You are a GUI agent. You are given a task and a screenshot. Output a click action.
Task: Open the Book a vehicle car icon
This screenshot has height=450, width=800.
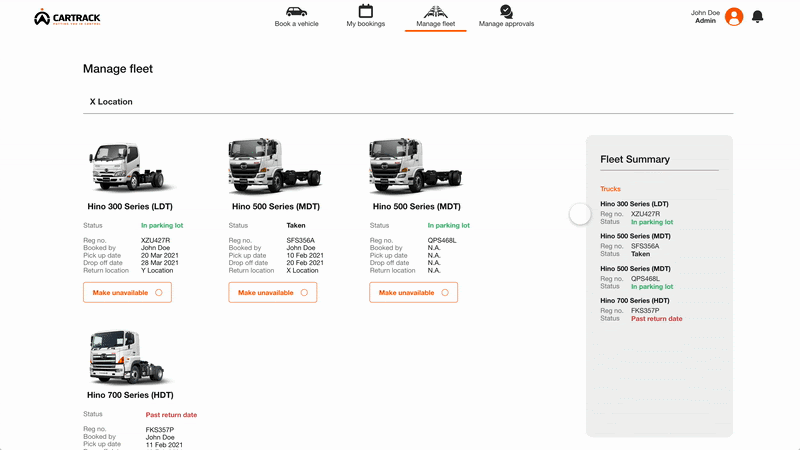tap(296, 11)
